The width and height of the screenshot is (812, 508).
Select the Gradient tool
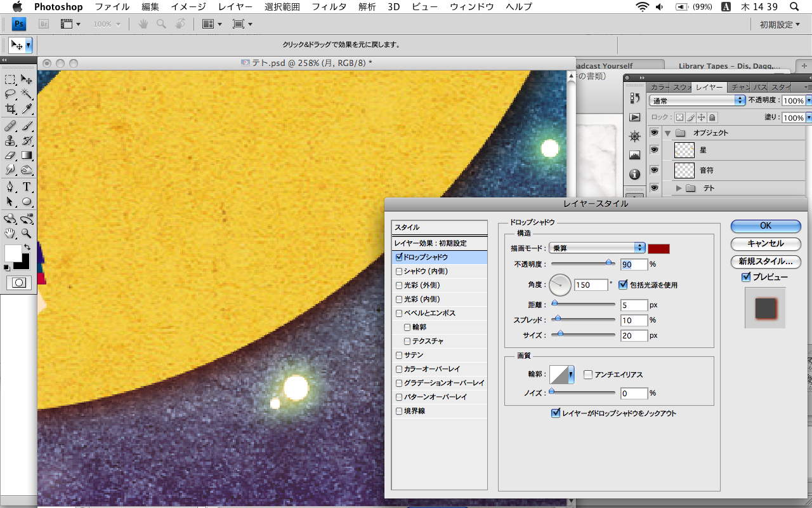tap(27, 155)
